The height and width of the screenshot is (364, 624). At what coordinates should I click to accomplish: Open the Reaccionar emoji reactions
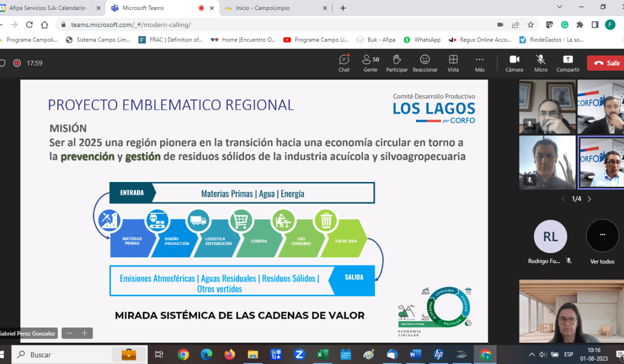[x=425, y=63]
